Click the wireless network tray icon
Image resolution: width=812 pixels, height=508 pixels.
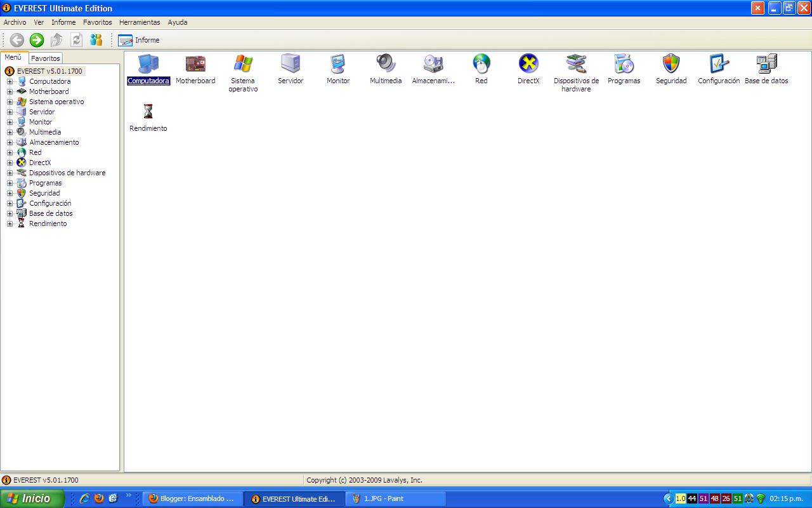point(760,498)
